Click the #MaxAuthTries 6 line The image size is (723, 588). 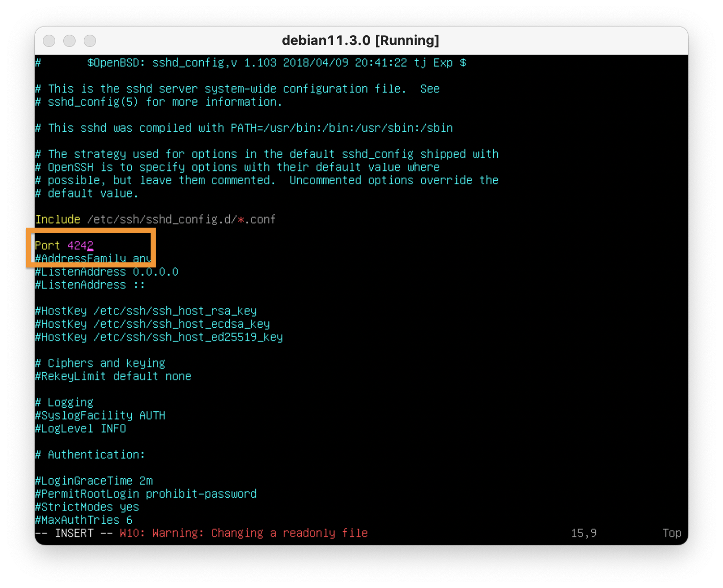[x=84, y=520]
